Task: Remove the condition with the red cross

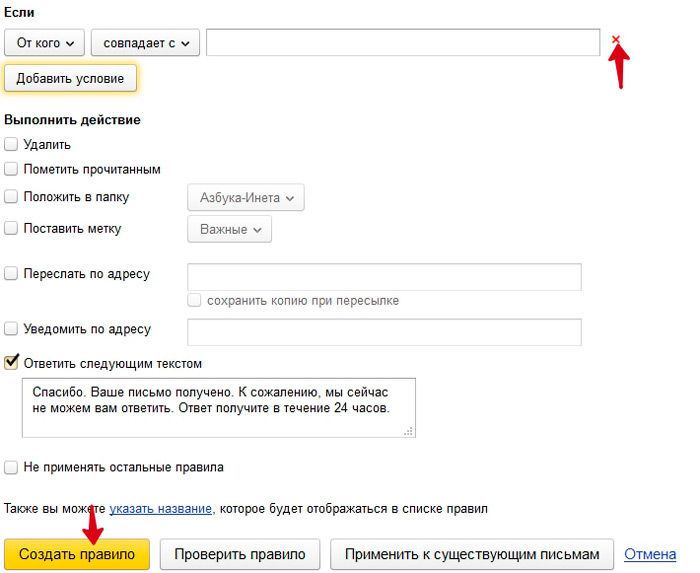Action: (616, 39)
